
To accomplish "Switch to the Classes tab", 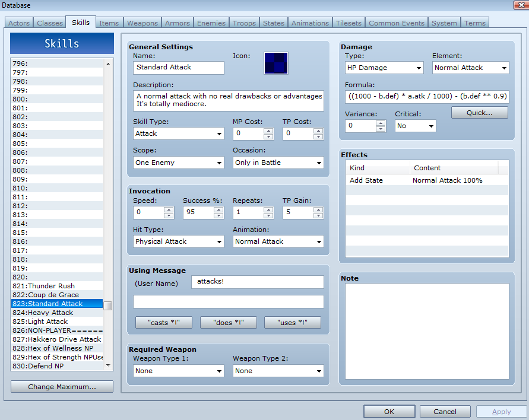I will [x=50, y=23].
